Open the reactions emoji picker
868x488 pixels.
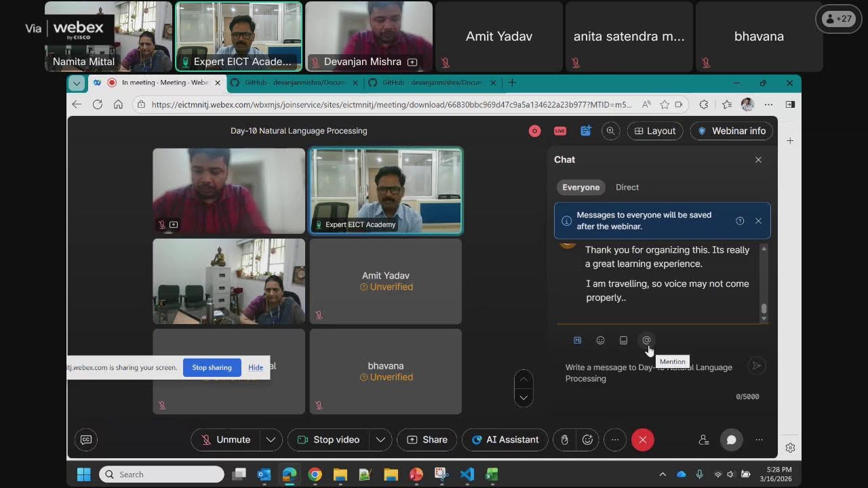point(588,440)
